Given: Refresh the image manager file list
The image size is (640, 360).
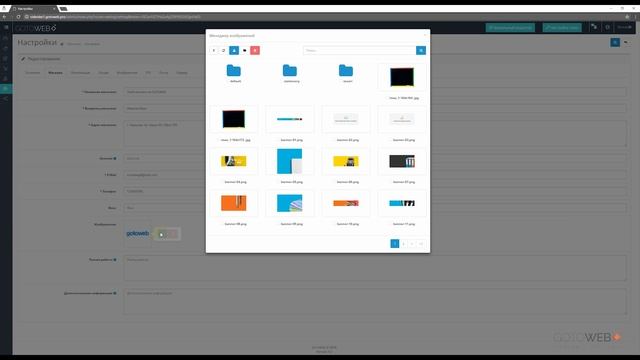Looking at the screenshot, I should pos(224,50).
